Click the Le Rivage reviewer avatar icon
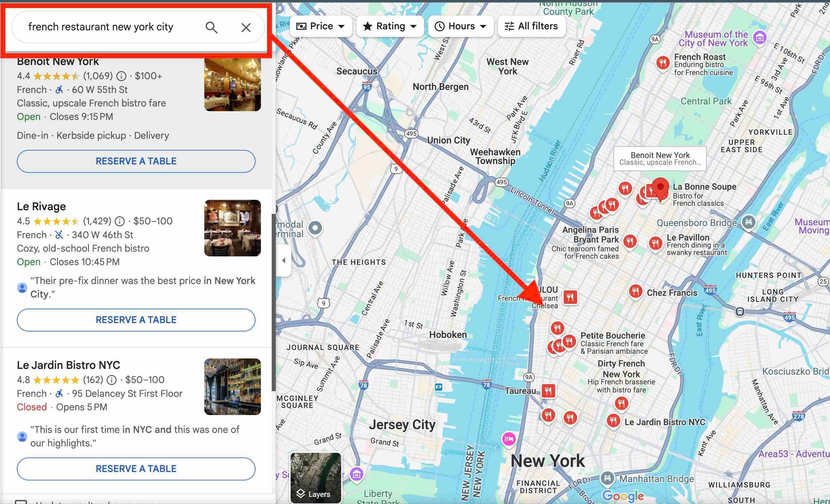Viewport: 830px width, 504px height. coord(22,288)
